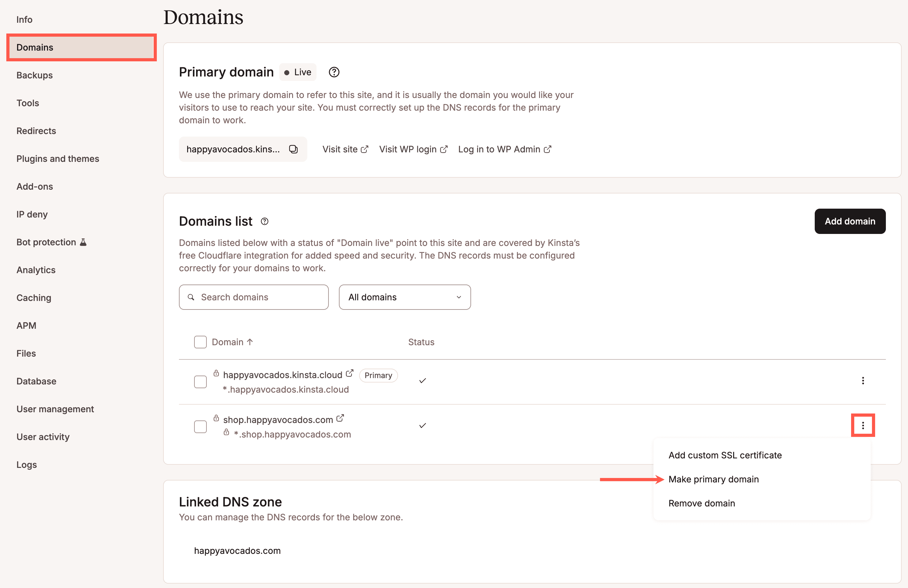Open the Add-ons sidebar section
The image size is (908, 588).
coord(35,187)
